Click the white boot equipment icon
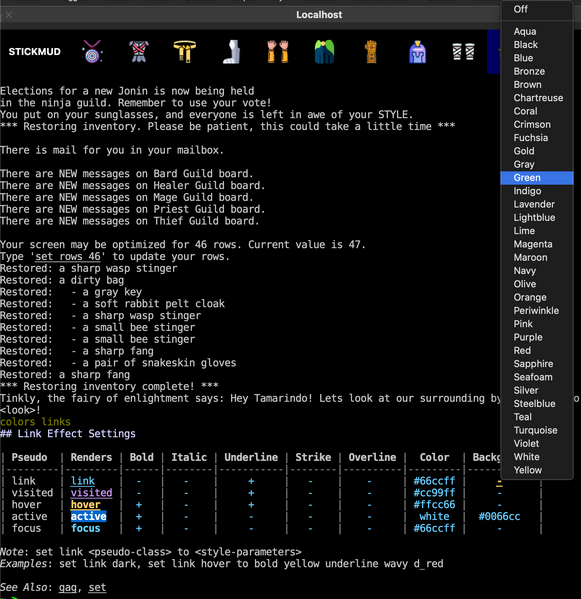The width and height of the screenshot is (581, 599). tap(231, 52)
